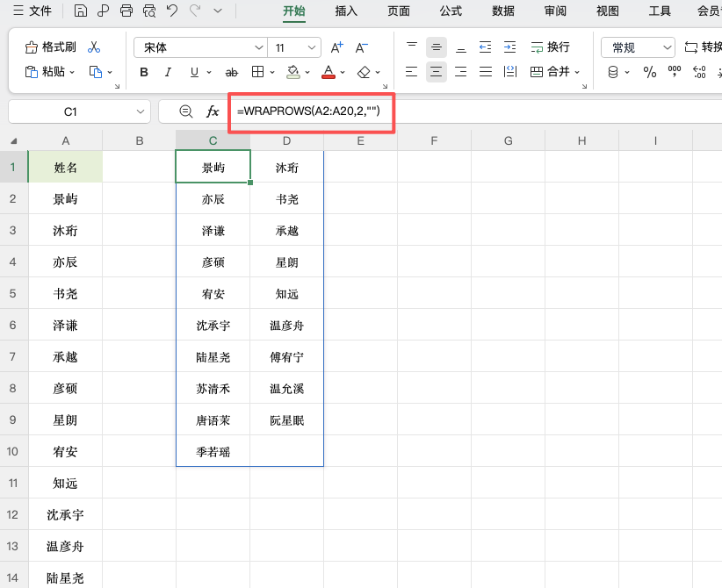
Task: Increase font size with A+ icon
Action: pos(337,47)
